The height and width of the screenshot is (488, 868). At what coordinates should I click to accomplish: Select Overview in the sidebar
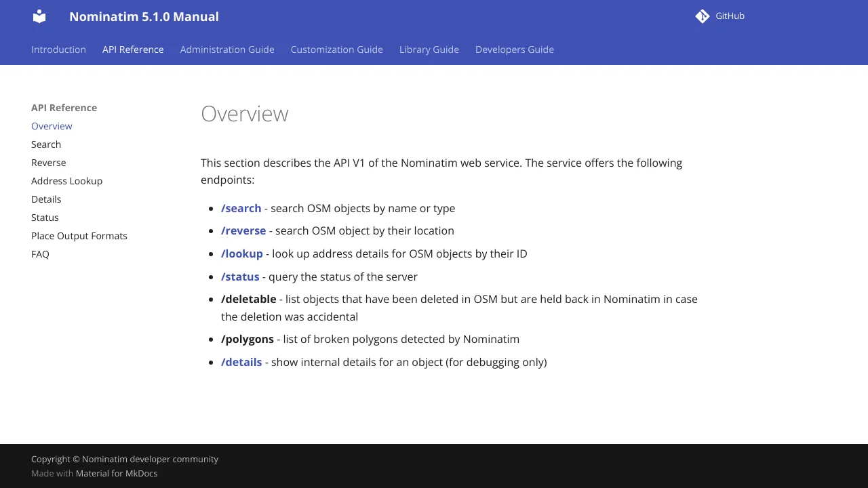(52, 126)
